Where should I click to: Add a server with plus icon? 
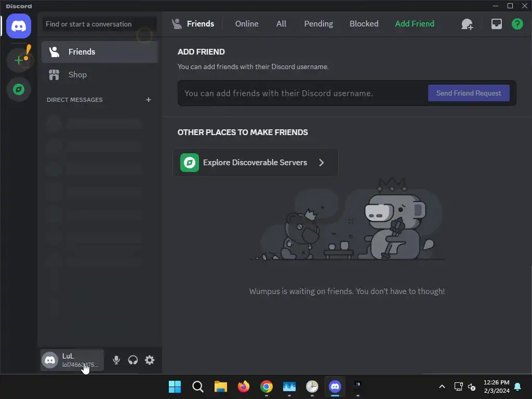pyautogui.click(x=19, y=60)
